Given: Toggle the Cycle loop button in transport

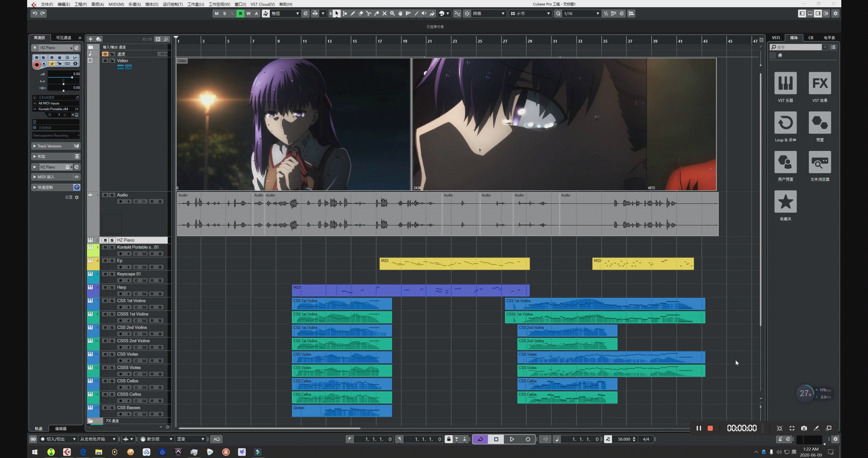Looking at the screenshot, I should click(x=480, y=439).
